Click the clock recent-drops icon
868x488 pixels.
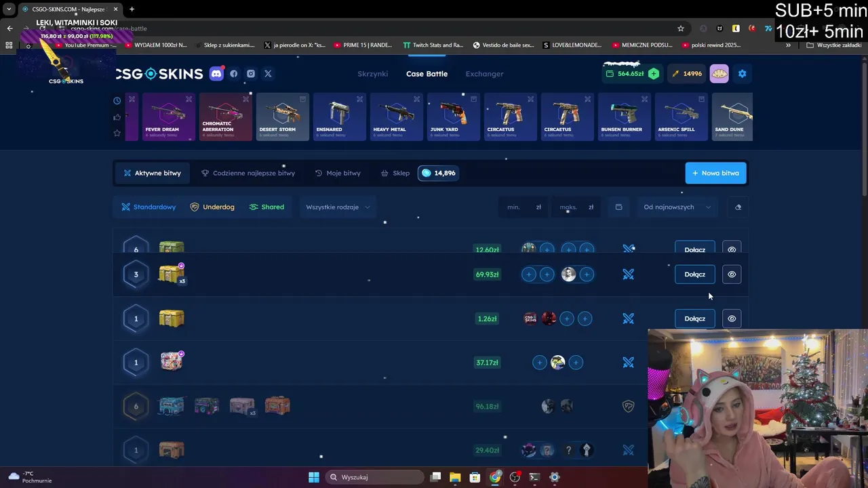click(117, 100)
